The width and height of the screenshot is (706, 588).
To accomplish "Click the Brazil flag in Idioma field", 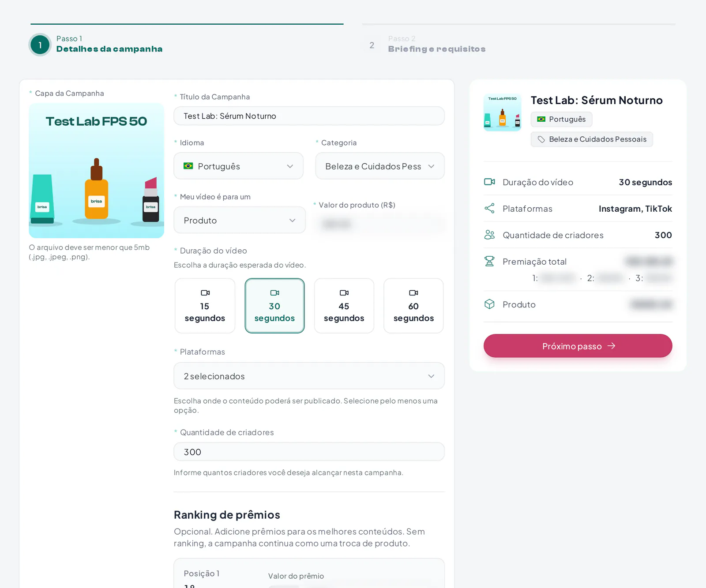I will [x=188, y=166].
